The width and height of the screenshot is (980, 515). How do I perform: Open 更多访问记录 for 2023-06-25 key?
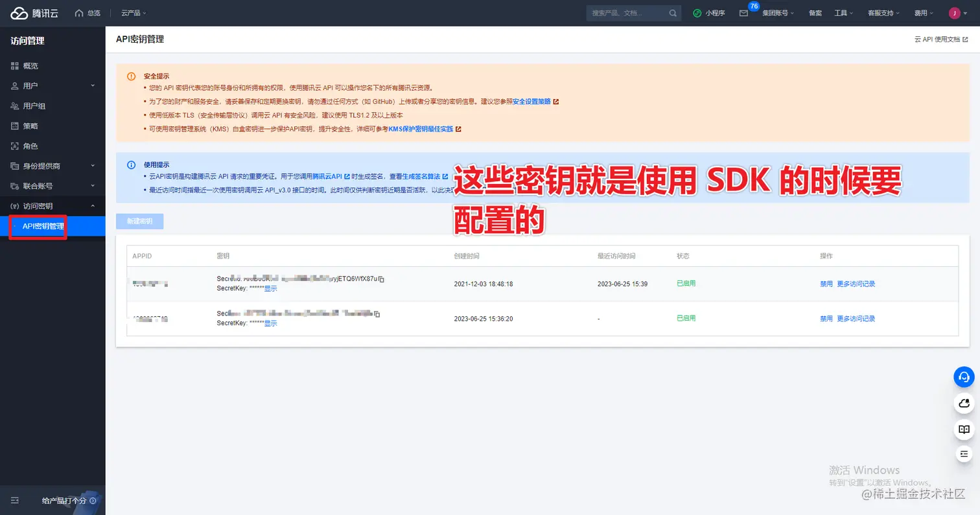tap(856, 318)
